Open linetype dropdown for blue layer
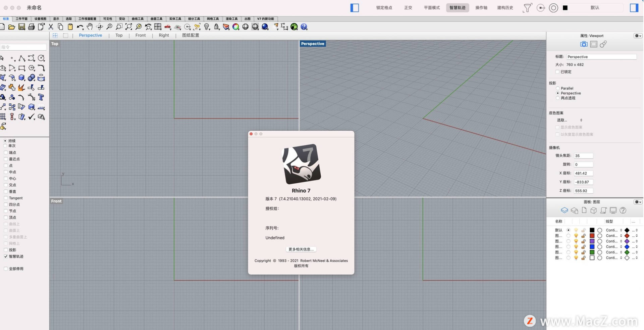The width and height of the screenshot is (644, 330). 614,247
